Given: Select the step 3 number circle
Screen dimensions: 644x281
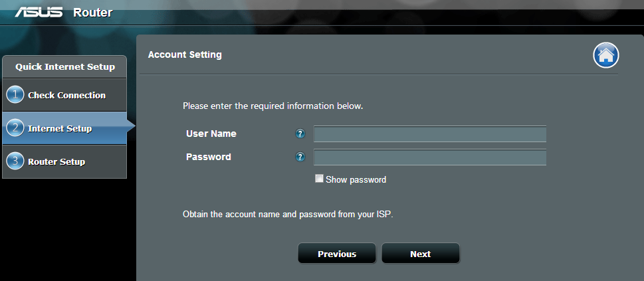Looking at the screenshot, I should [x=15, y=161].
